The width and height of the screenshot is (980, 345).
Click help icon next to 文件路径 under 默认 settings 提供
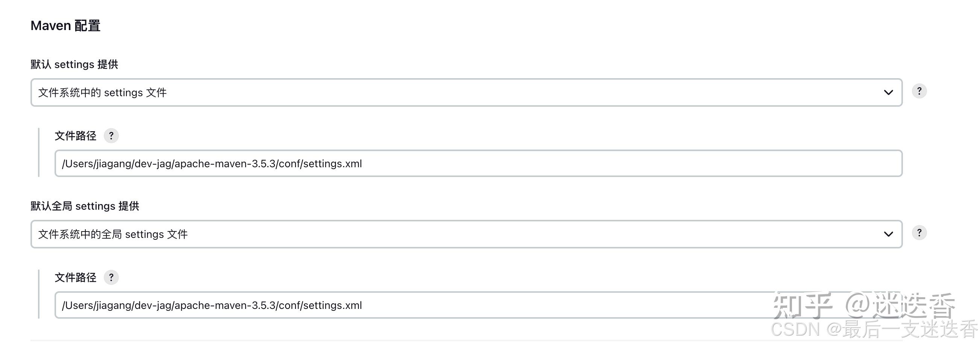coord(111,136)
